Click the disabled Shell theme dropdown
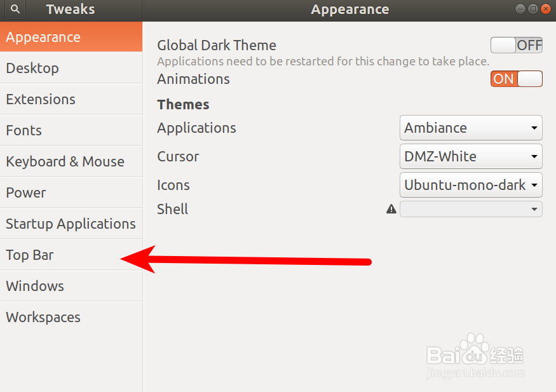The width and height of the screenshot is (556, 392). [471, 209]
